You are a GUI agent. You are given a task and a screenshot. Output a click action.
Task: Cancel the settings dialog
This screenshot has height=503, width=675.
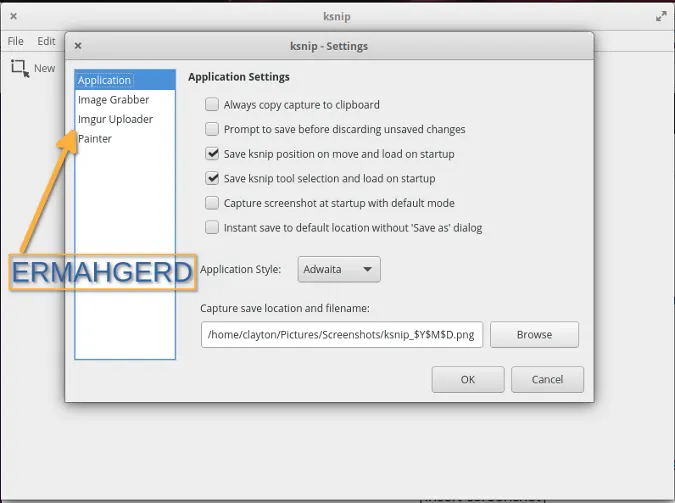click(547, 379)
